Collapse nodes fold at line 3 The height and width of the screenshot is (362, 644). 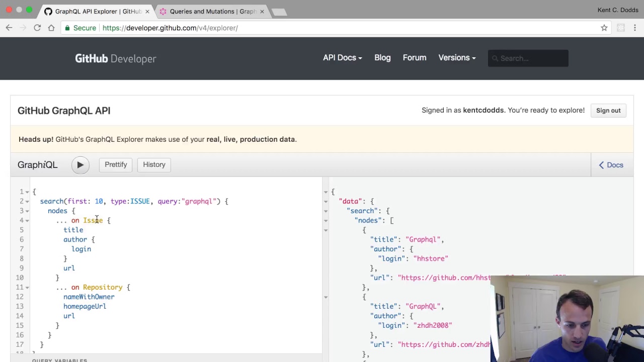27,211
